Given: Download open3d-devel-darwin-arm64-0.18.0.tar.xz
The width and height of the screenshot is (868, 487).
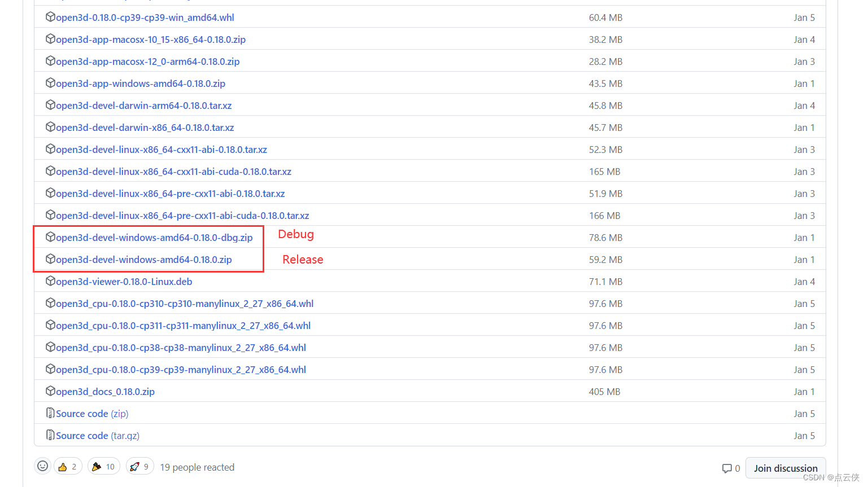Looking at the screenshot, I should tap(143, 105).
